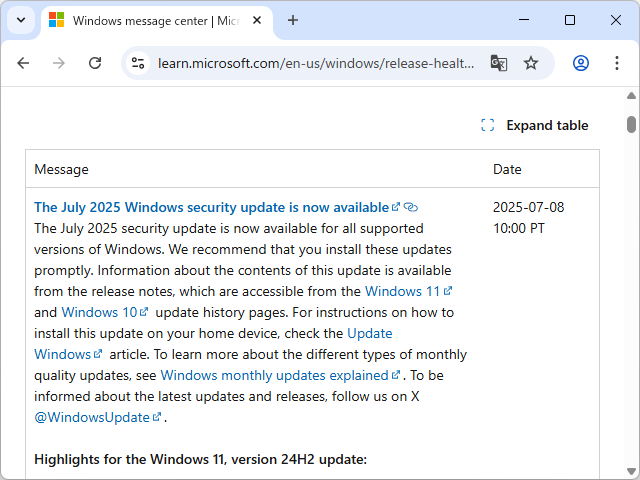Screen dimensions: 640x480
Task: View site information icon in address bar
Action: tap(138, 63)
